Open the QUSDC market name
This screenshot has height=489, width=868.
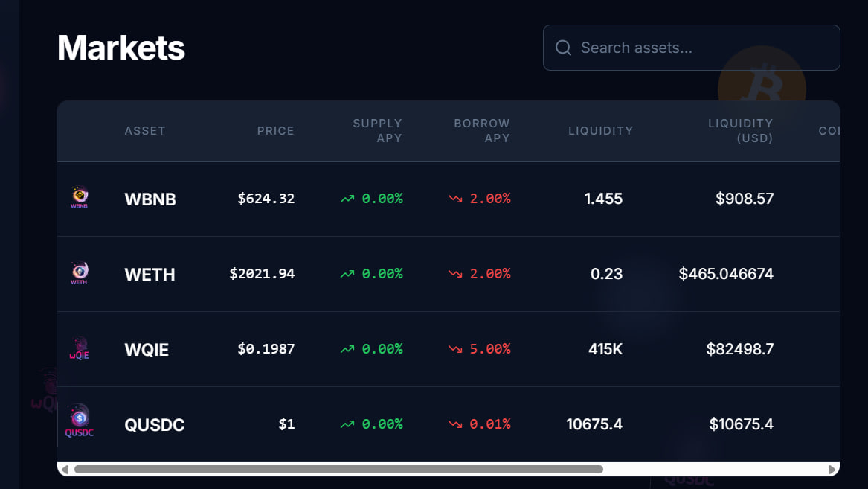click(154, 425)
